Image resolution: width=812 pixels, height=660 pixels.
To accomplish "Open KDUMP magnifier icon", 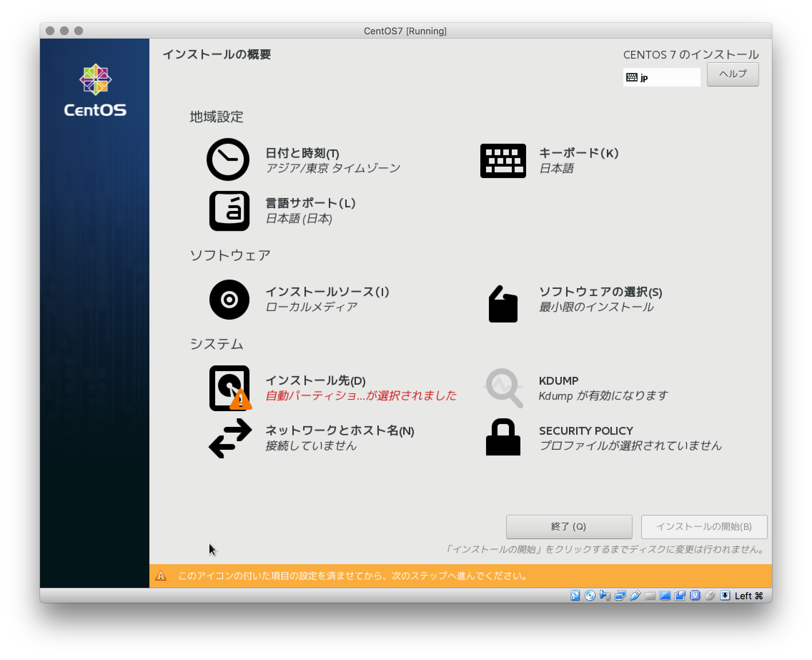I will [x=504, y=388].
